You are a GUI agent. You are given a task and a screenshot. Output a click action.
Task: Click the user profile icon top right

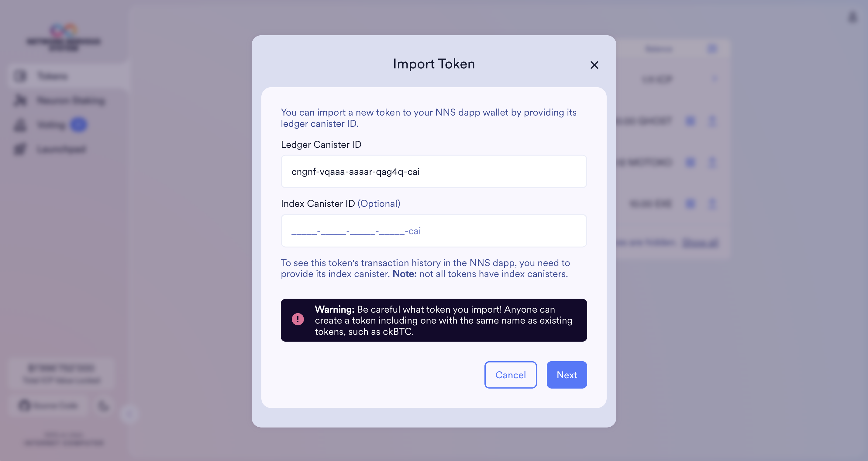(x=852, y=17)
